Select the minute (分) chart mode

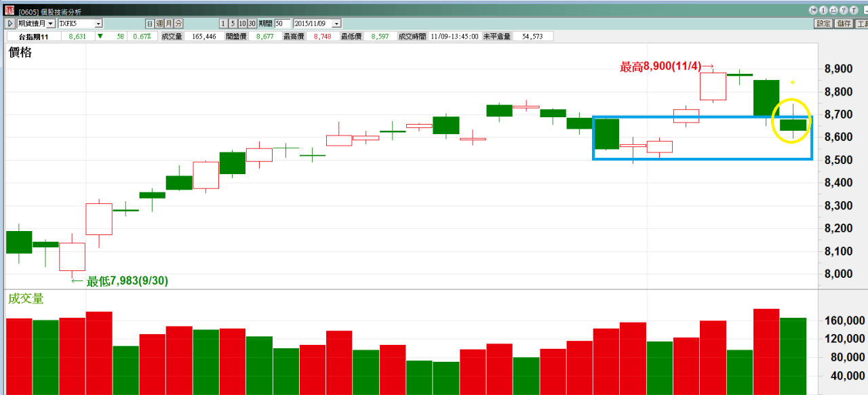[178, 24]
